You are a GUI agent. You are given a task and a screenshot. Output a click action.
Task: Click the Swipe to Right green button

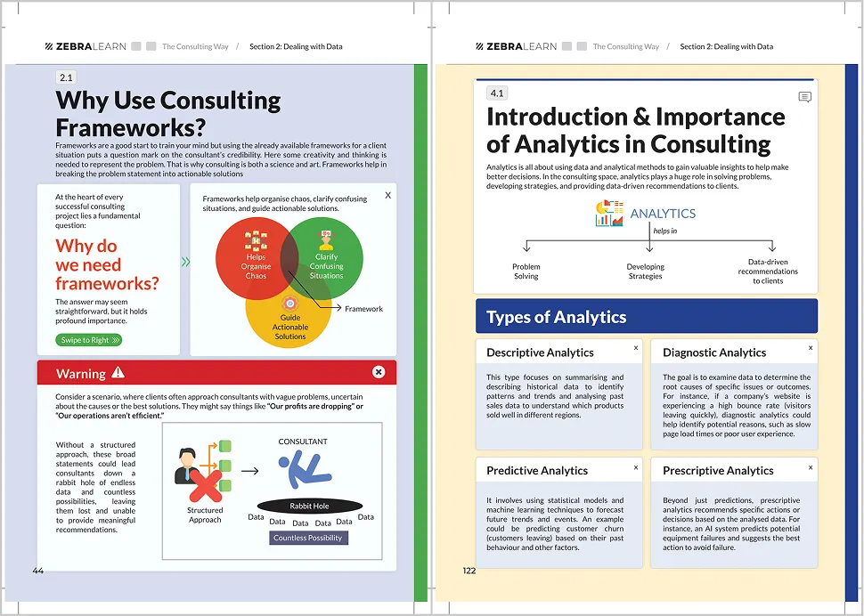(88, 340)
